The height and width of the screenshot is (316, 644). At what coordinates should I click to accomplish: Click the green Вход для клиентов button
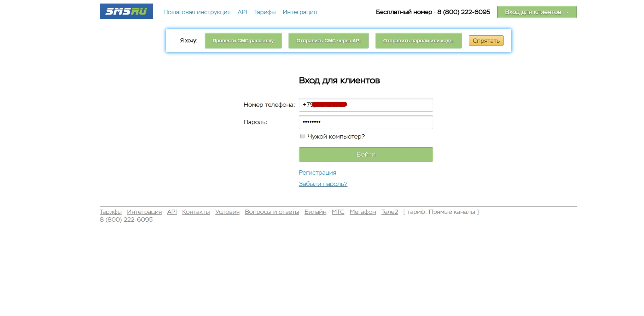(537, 12)
